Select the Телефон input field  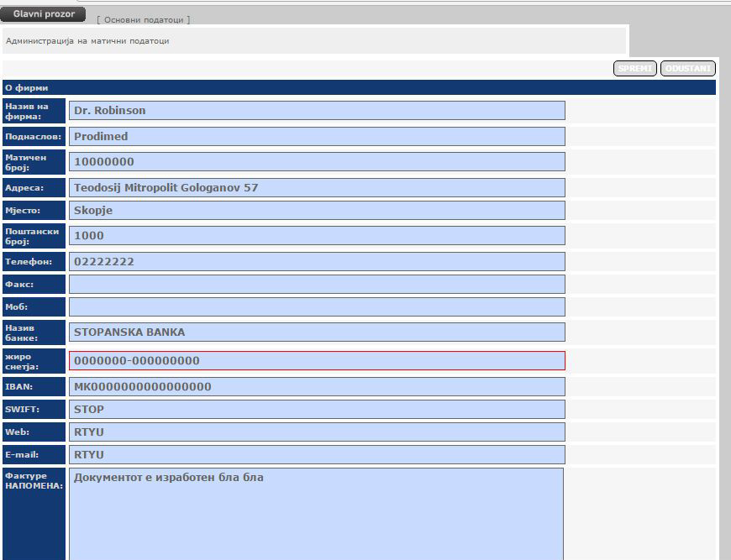317,262
